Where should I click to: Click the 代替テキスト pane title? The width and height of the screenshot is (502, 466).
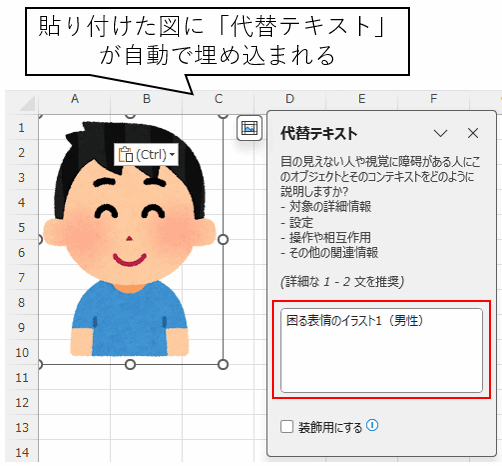coord(319,134)
